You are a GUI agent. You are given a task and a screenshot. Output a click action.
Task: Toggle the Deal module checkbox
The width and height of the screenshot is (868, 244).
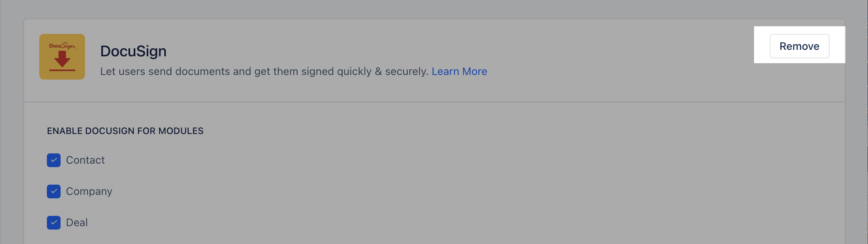pos(54,223)
